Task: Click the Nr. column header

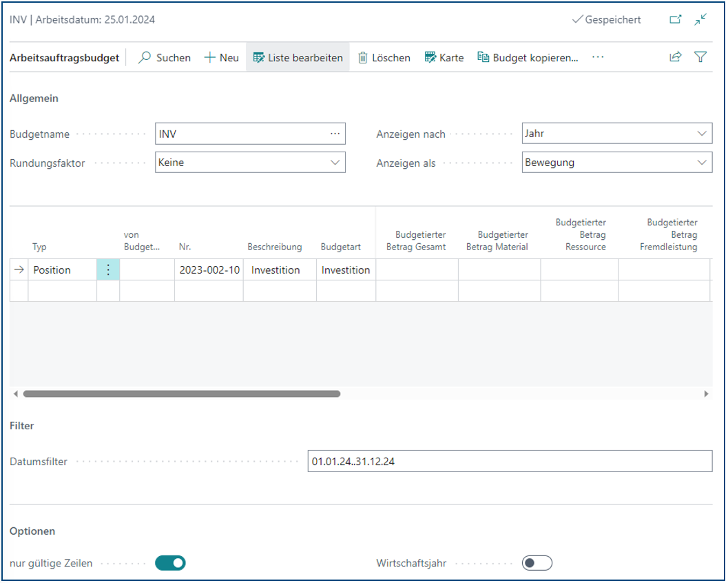Action: 185,247
